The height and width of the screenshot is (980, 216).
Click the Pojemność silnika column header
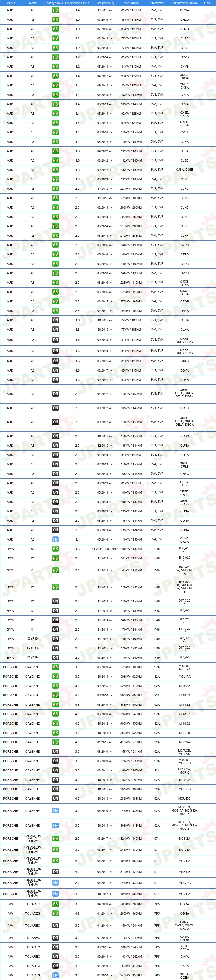pos(77,3)
